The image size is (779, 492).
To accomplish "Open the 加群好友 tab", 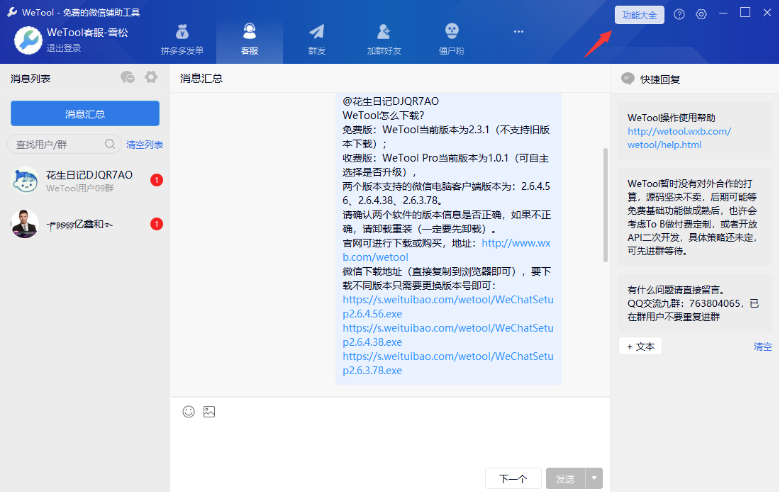I will tap(384, 39).
